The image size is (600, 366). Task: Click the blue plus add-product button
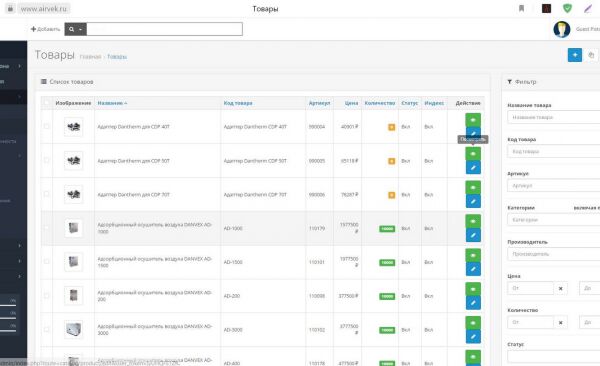click(x=575, y=55)
